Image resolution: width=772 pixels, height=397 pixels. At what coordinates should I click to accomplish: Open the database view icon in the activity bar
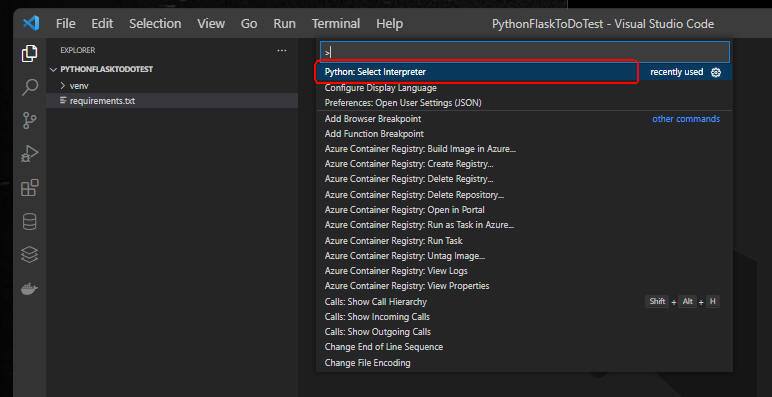click(x=30, y=221)
